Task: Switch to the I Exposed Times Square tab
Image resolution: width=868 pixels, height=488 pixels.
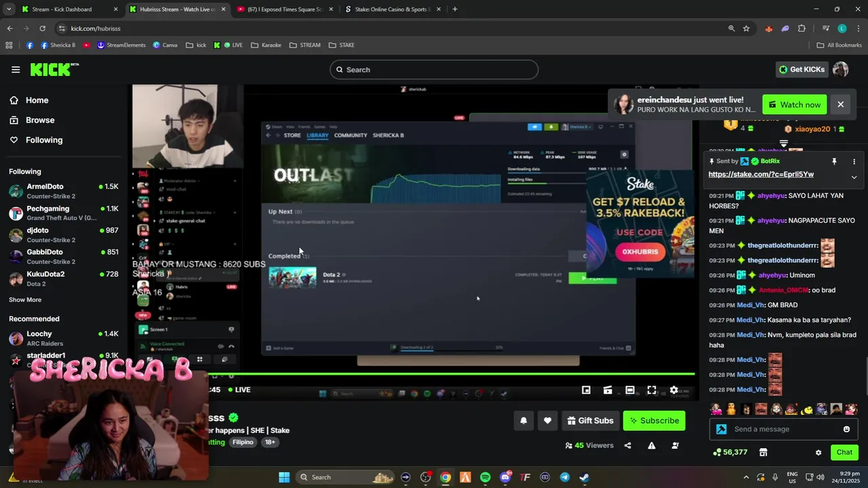Action: (x=285, y=9)
